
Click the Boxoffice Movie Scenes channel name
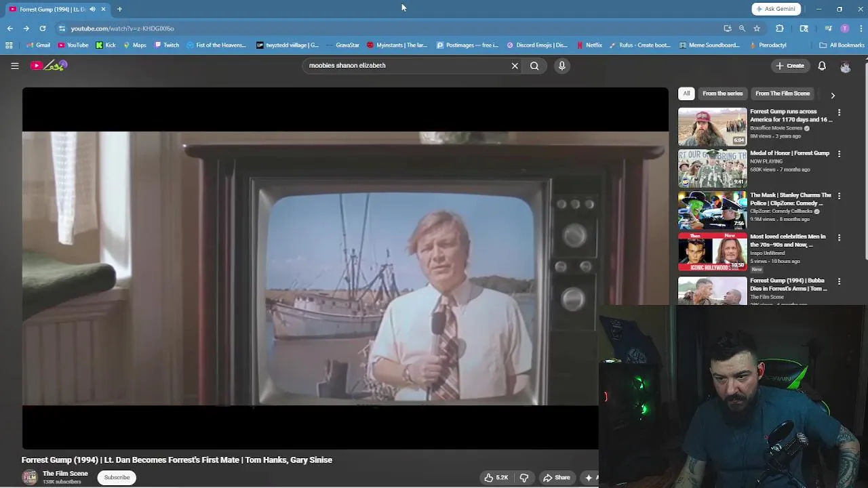pyautogui.click(x=776, y=128)
